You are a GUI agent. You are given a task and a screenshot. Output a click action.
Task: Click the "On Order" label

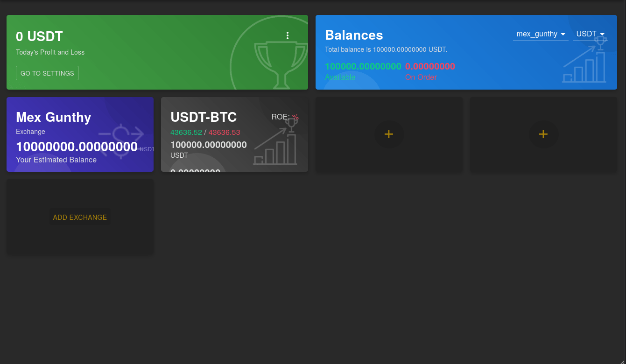[x=421, y=77]
